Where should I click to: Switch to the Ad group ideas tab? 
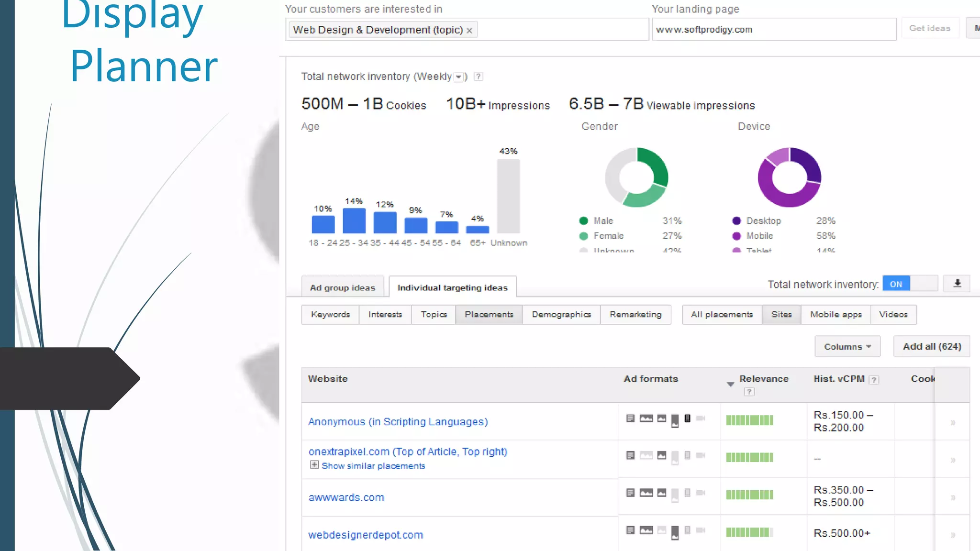[342, 288]
